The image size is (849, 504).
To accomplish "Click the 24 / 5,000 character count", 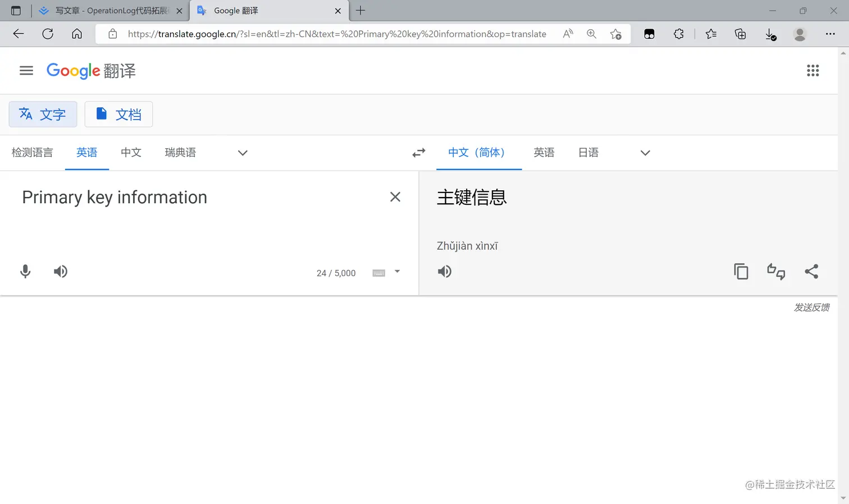I will point(336,273).
